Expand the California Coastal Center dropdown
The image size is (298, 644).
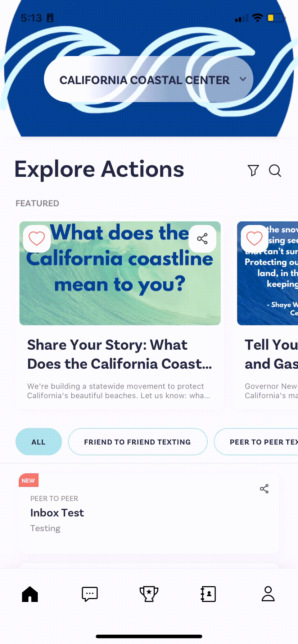pos(149,79)
